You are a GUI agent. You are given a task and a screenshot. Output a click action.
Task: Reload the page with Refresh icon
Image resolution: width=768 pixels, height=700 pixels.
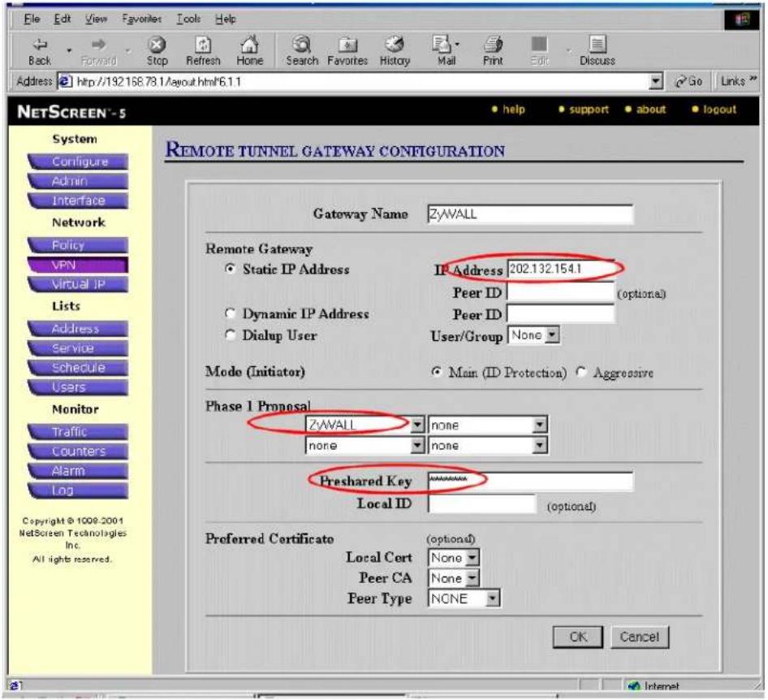203,45
